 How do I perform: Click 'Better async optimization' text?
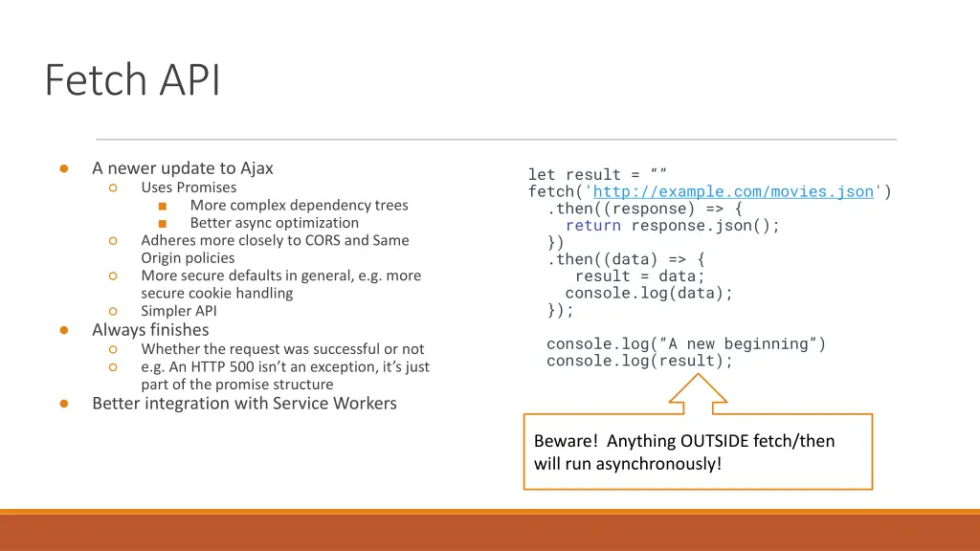coord(275,223)
